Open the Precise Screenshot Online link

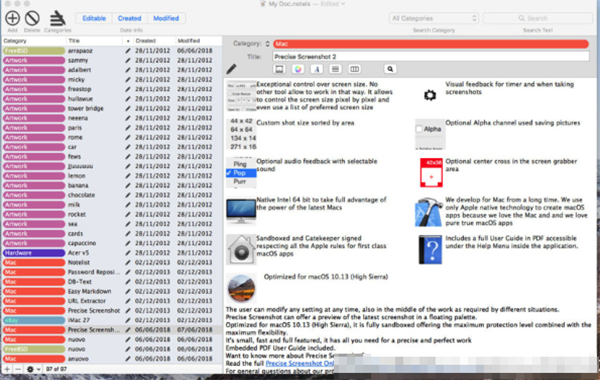coord(300,363)
